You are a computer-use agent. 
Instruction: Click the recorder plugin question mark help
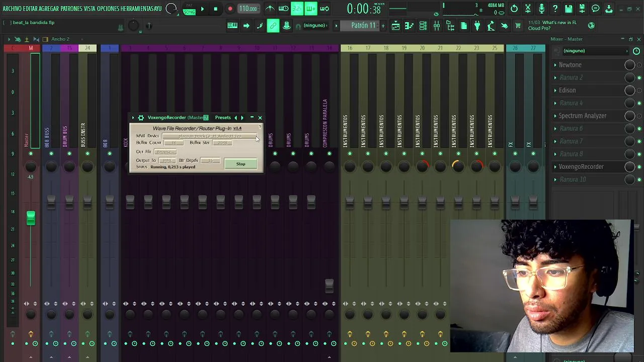[x=260, y=126]
